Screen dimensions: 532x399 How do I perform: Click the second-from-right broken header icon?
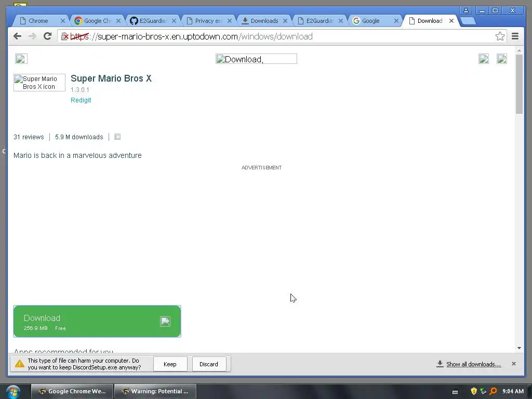point(484,59)
